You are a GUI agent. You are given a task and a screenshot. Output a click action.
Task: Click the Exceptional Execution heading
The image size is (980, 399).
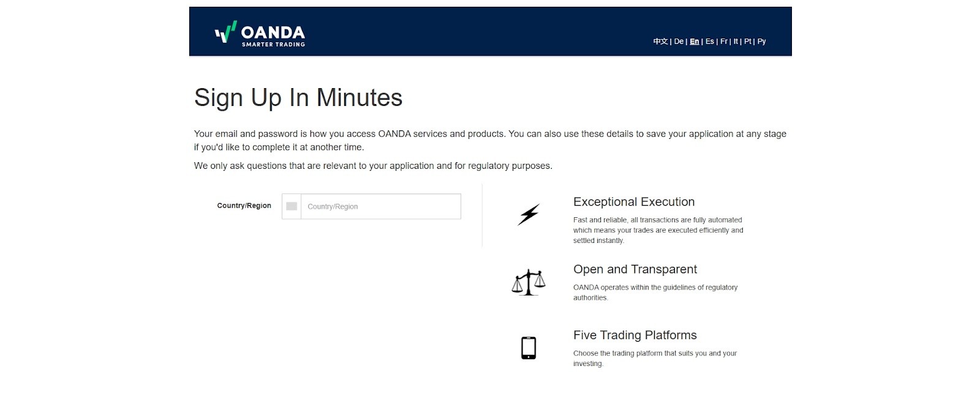point(634,202)
